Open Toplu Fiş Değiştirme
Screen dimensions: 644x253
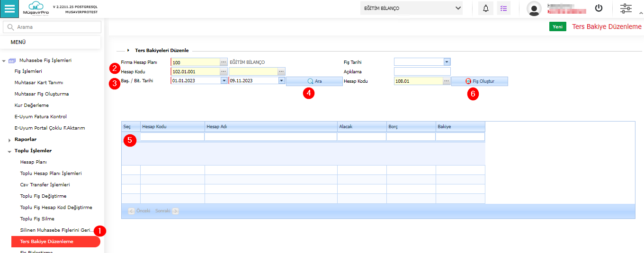coord(43,196)
